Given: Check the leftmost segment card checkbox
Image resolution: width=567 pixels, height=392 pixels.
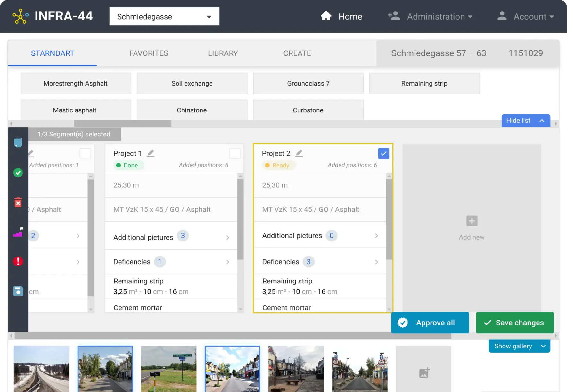Looking at the screenshot, I should click(x=85, y=153).
